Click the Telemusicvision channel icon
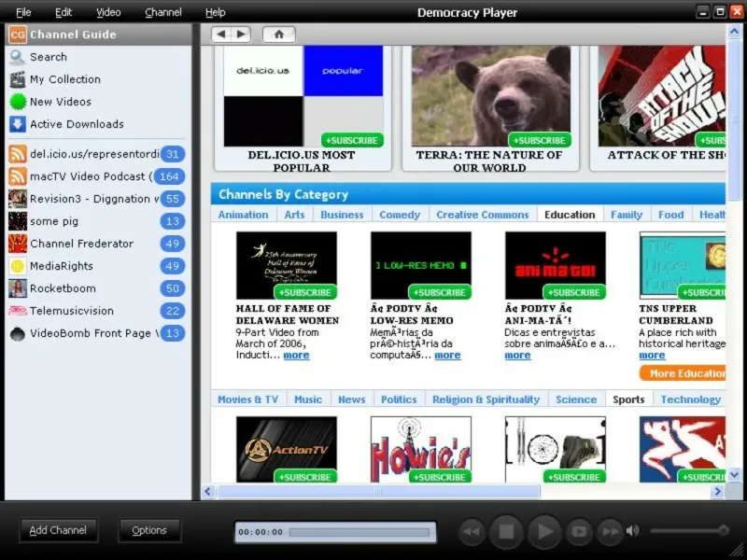 coord(18,311)
